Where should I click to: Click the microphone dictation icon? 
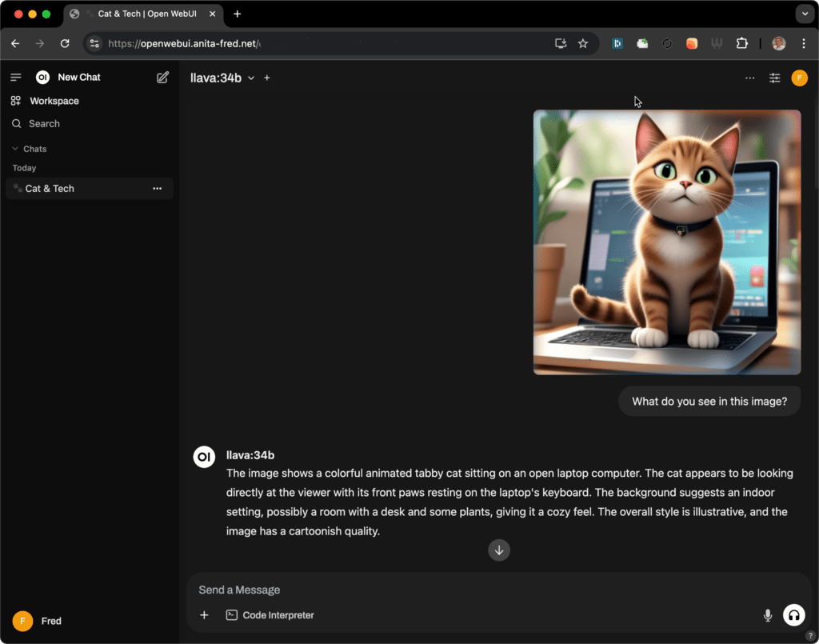tap(768, 615)
